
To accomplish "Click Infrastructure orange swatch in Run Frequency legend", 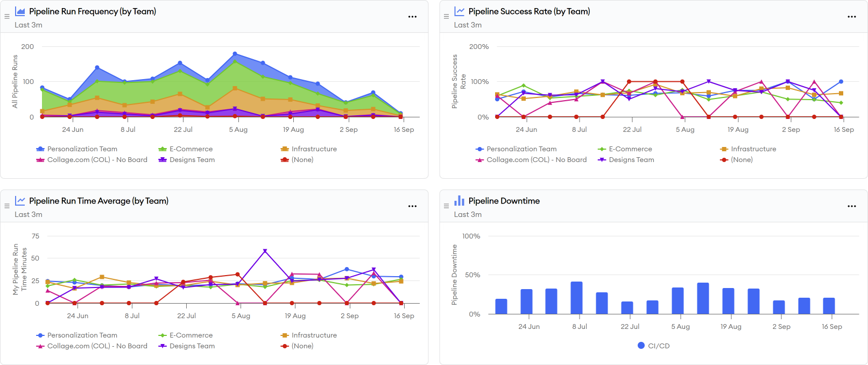I will [285, 149].
